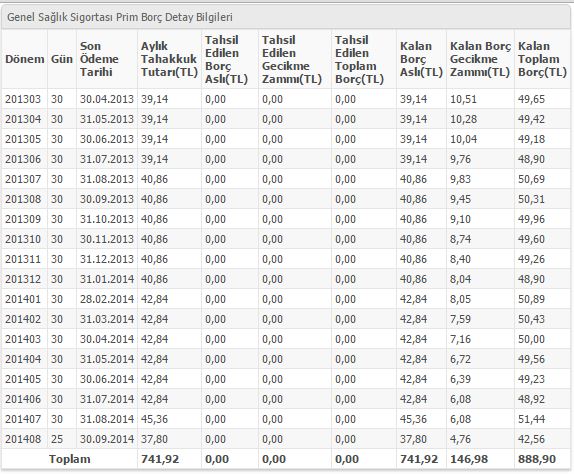Select day count 25 cell
The image size is (574, 474).
point(57,439)
